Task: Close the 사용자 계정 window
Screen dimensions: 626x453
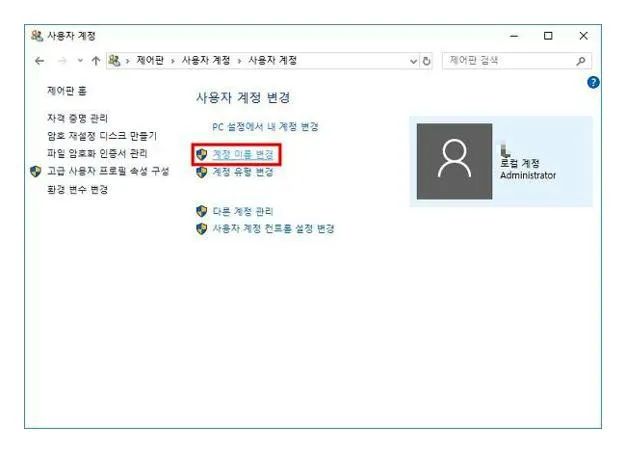Action: [x=583, y=36]
